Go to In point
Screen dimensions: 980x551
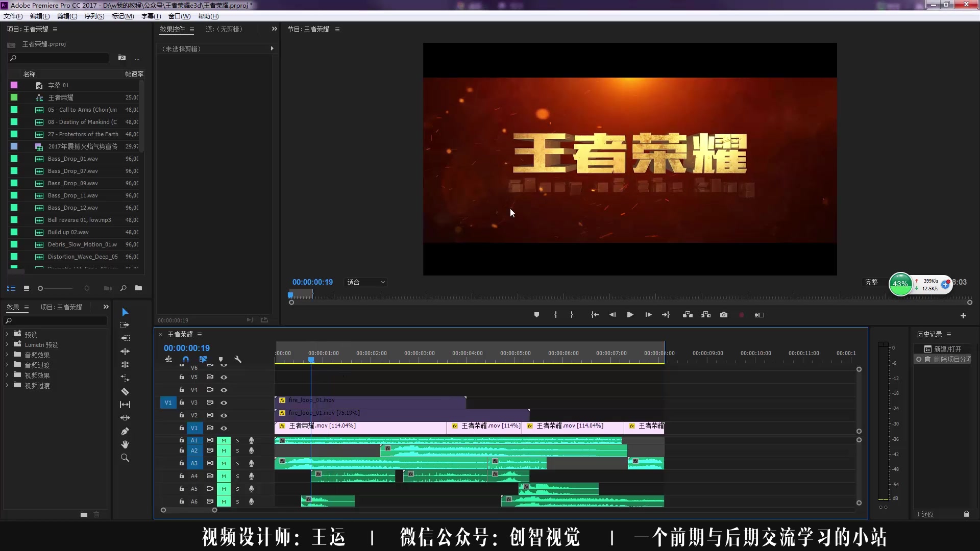click(x=595, y=315)
